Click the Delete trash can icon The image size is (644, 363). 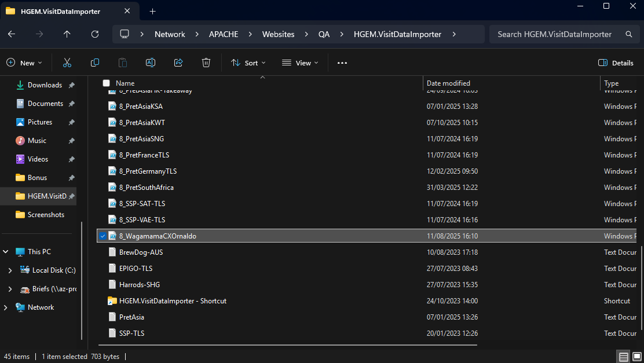coord(206,63)
